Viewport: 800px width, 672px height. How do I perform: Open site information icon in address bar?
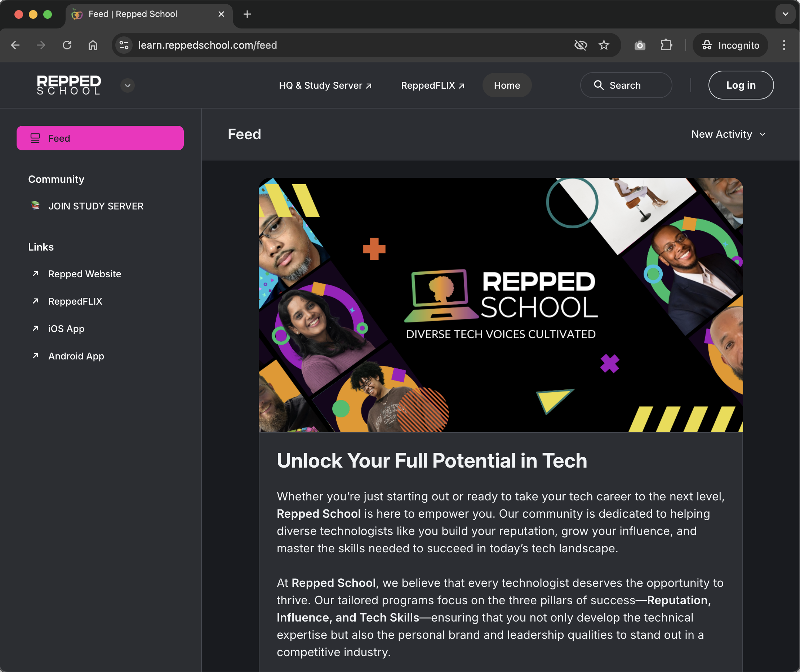[124, 45]
